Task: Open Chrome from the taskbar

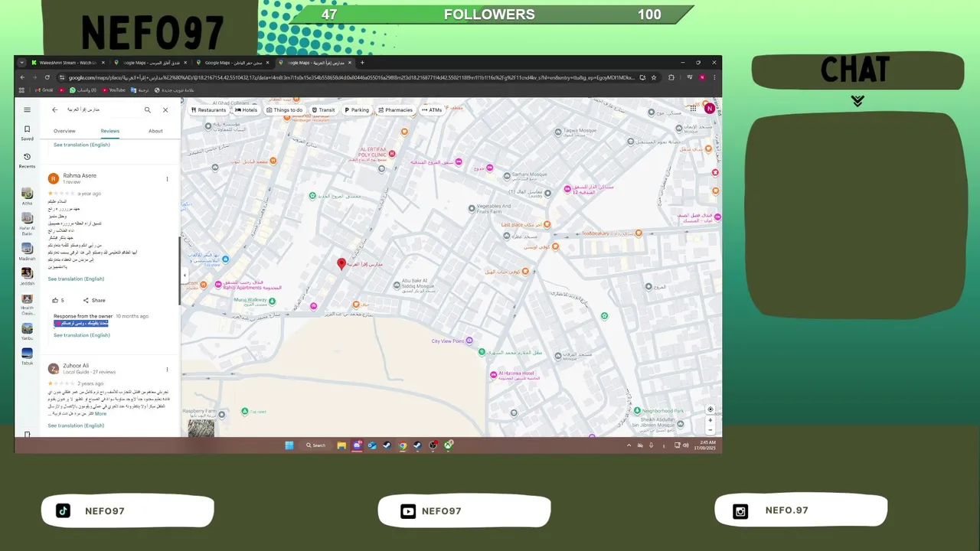Action: [x=403, y=445]
